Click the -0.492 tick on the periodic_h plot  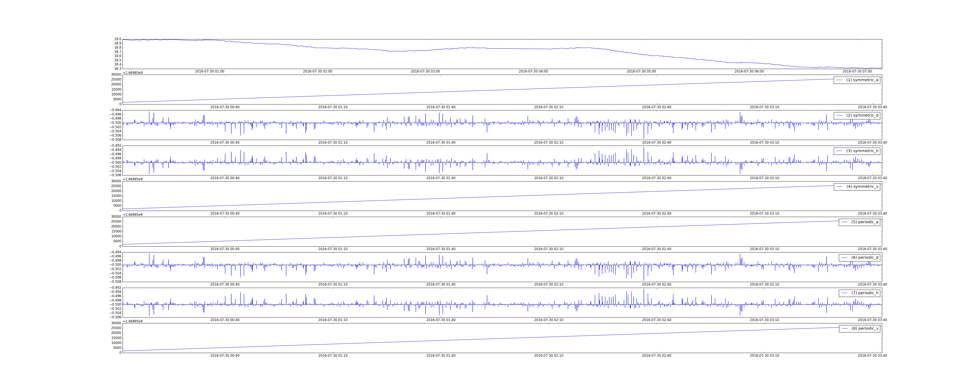tap(116, 287)
